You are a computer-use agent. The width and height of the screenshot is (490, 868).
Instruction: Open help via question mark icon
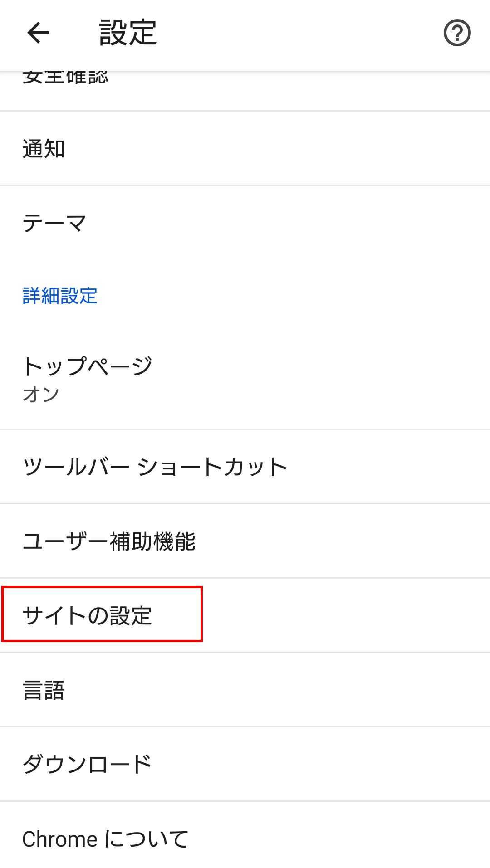(457, 33)
